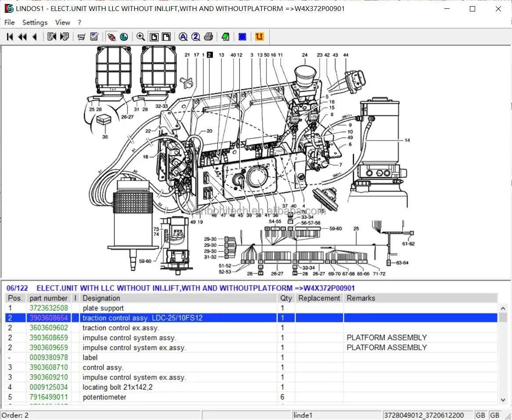The height and width of the screenshot is (420, 512).
Task: Click the single left arrow back icon
Action: (x=35, y=37)
